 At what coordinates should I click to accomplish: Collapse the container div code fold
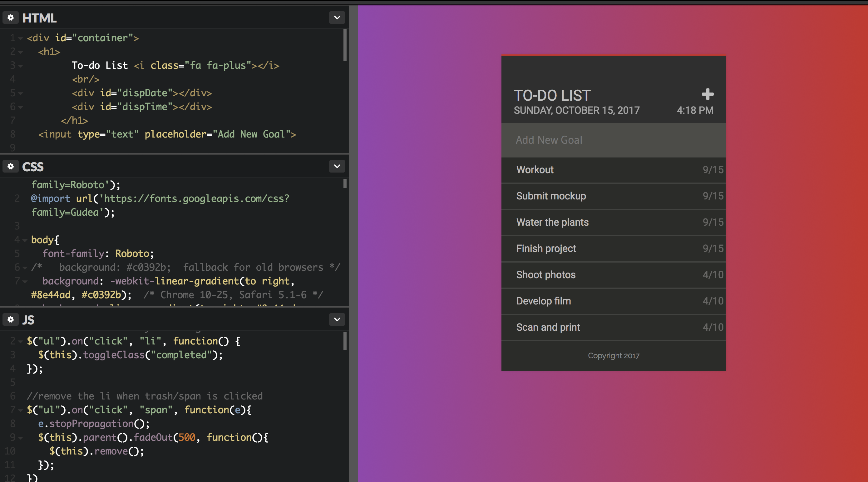click(x=20, y=38)
